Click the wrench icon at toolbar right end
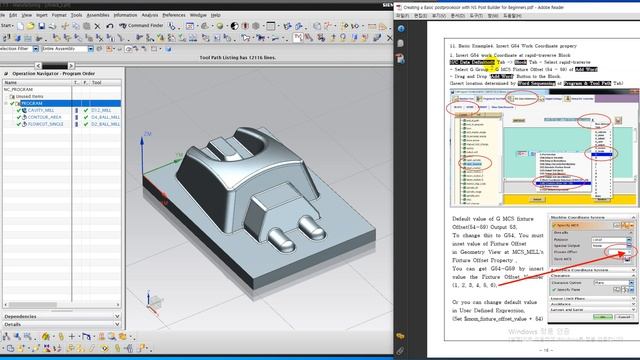This screenshot has height=360, width=640. (x=377, y=38)
